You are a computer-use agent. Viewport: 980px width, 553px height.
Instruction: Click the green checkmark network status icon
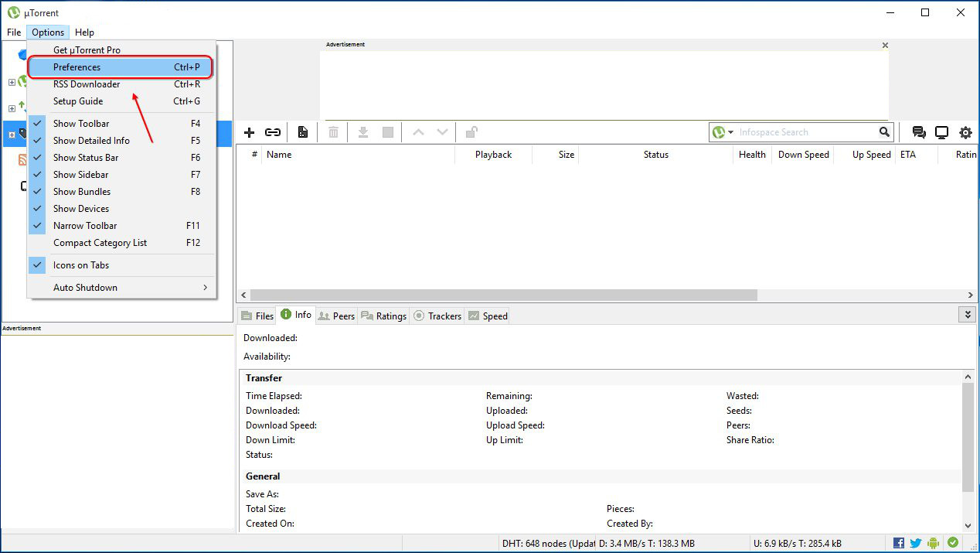[953, 543]
